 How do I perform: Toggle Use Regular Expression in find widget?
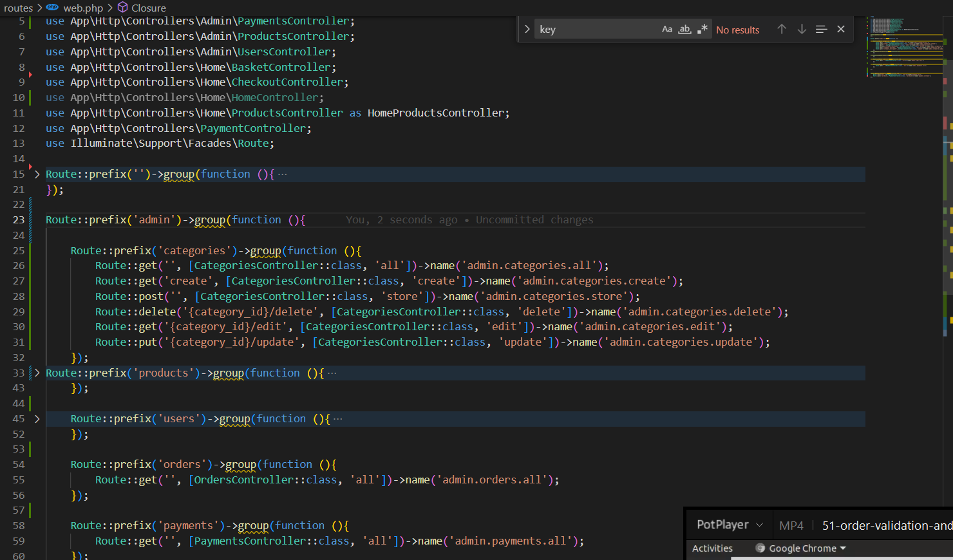[703, 30]
